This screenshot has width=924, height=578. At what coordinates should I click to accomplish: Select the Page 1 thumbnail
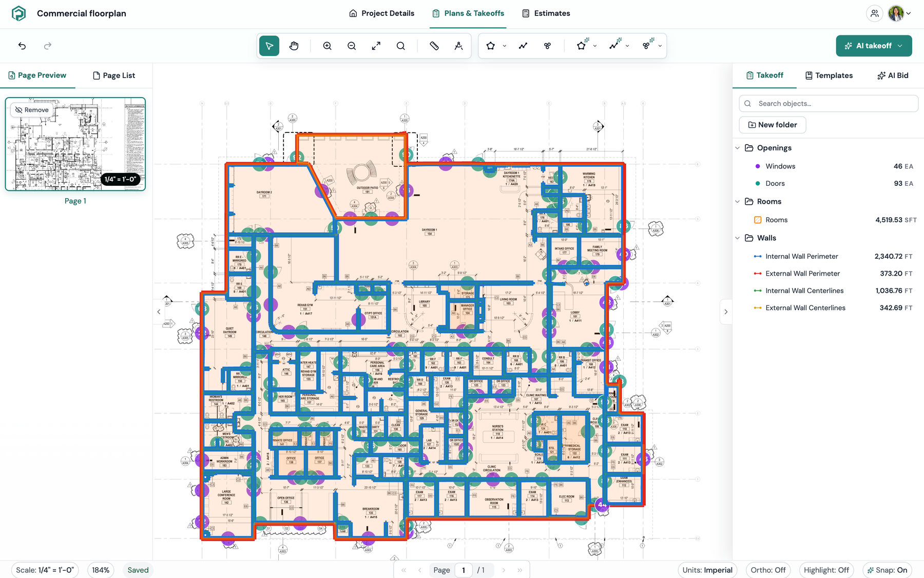75,144
